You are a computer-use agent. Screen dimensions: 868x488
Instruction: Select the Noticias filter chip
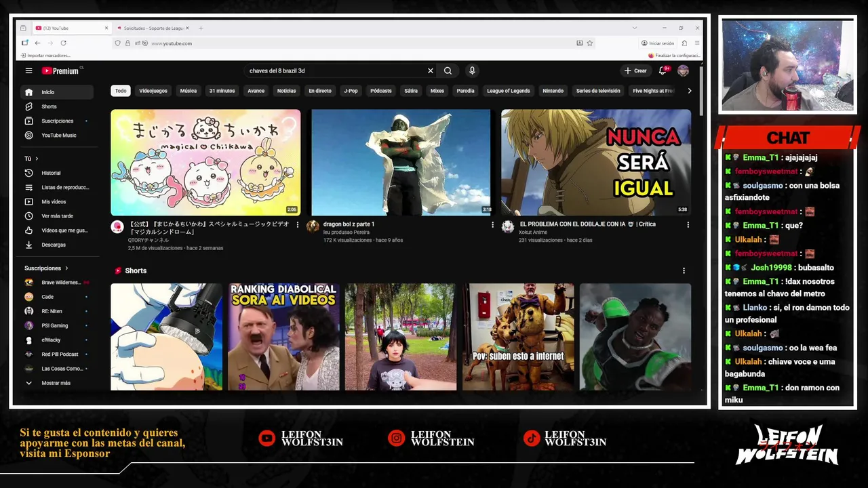pyautogui.click(x=286, y=91)
